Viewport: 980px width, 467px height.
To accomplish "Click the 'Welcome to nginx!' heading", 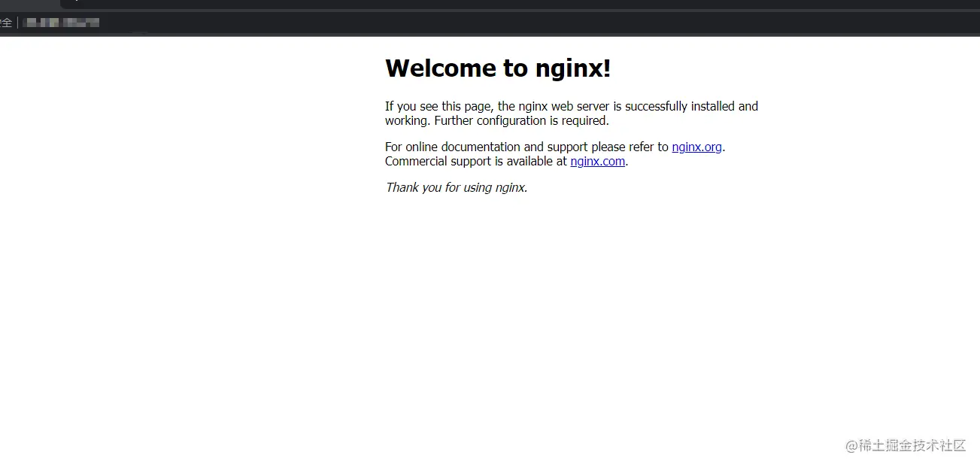I will click(x=498, y=68).
